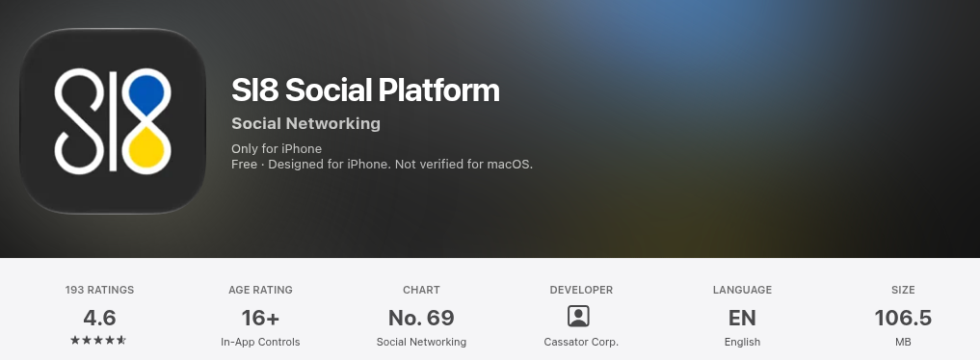The image size is (980, 360).
Task: Open Cassator Corp. developer page
Action: point(581,342)
